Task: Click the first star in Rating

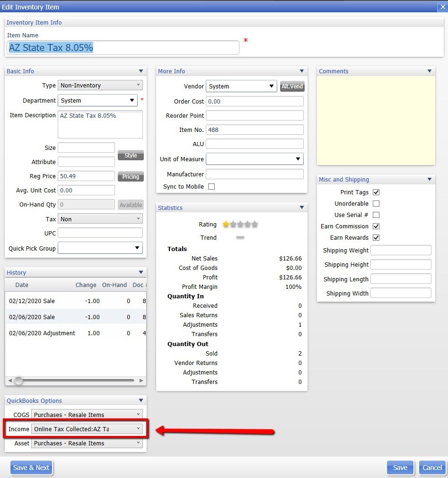Action: coord(226,225)
